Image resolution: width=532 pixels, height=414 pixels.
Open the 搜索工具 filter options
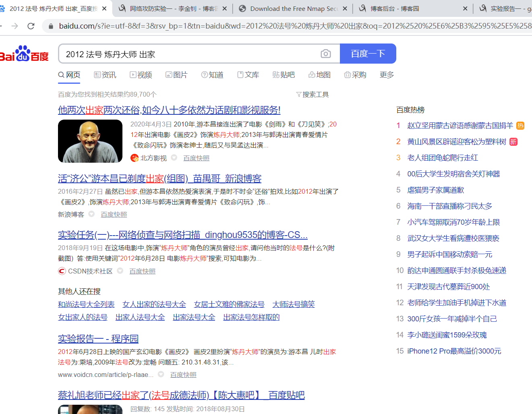tap(313, 94)
